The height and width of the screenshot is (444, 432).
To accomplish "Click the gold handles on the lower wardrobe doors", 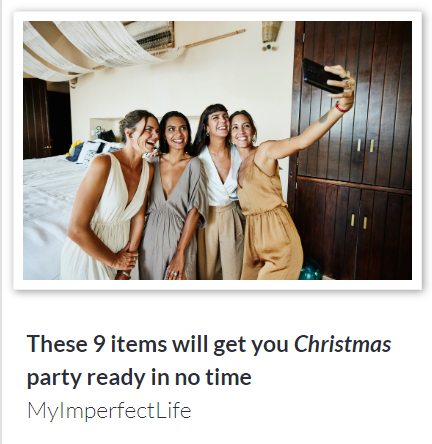I will [359, 221].
